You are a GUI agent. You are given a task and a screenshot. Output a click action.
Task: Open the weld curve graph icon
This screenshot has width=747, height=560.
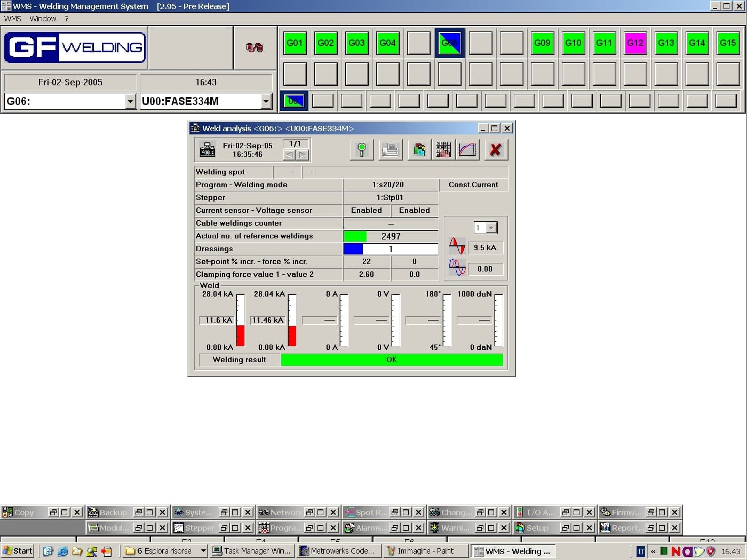click(467, 150)
